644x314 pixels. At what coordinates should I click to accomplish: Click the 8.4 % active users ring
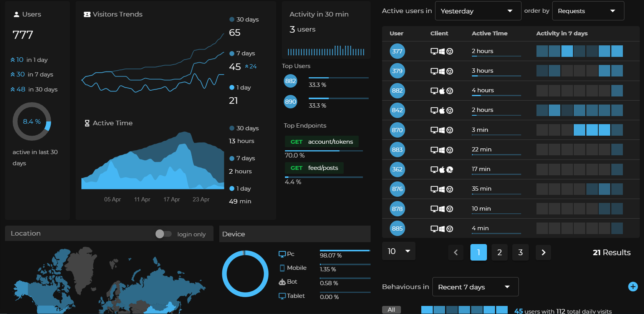tap(32, 121)
